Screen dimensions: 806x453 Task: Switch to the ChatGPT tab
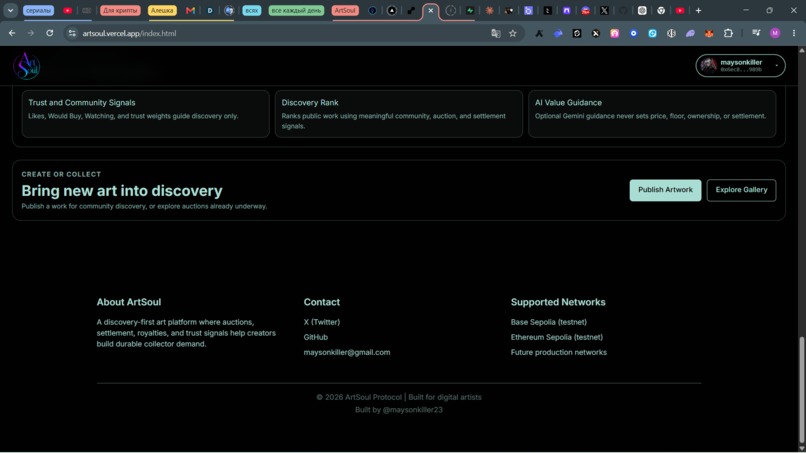(x=642, y=10)
